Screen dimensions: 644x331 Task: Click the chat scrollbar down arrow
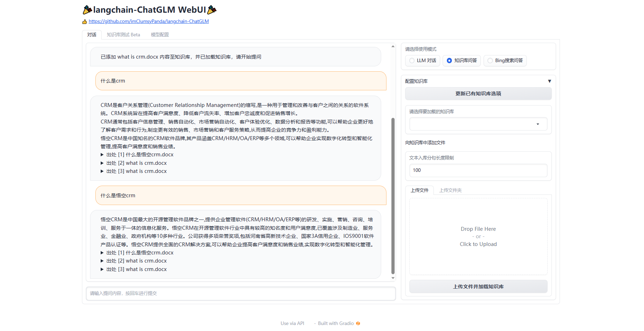(393, 278)
